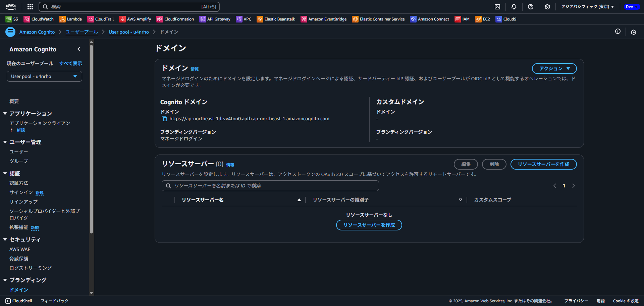Collapse the セキュリティ sidebar section
The height and width of the screenshot is (306, 644).
click(x=5, y=239)
